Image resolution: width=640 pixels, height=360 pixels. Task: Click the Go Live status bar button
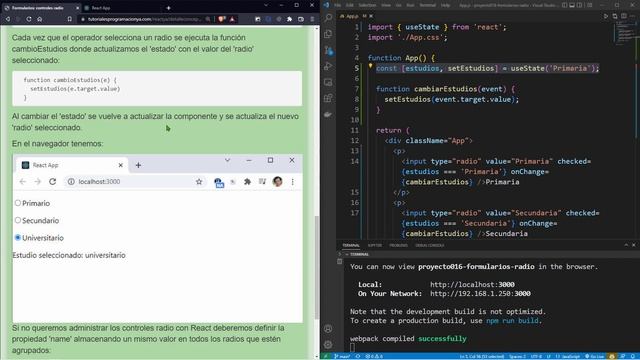[594, 356]
